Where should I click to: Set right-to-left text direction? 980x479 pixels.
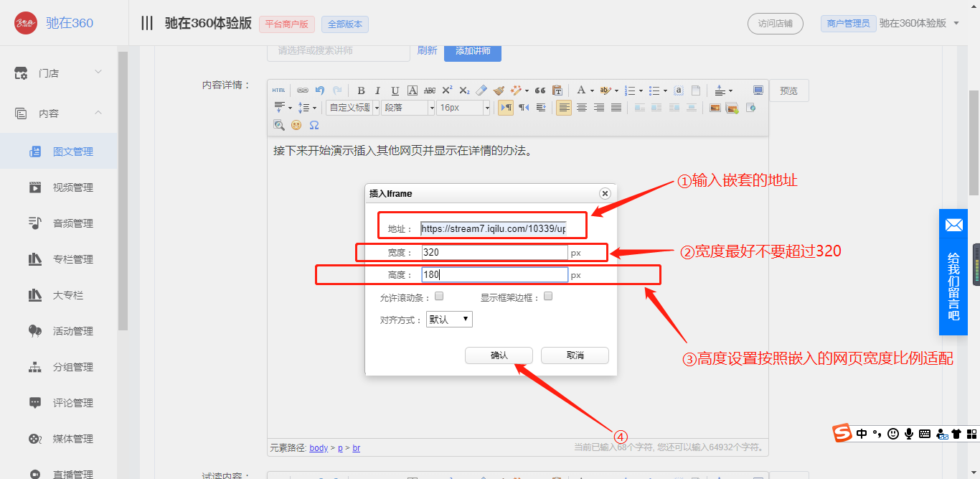click(x=524, y=108)
